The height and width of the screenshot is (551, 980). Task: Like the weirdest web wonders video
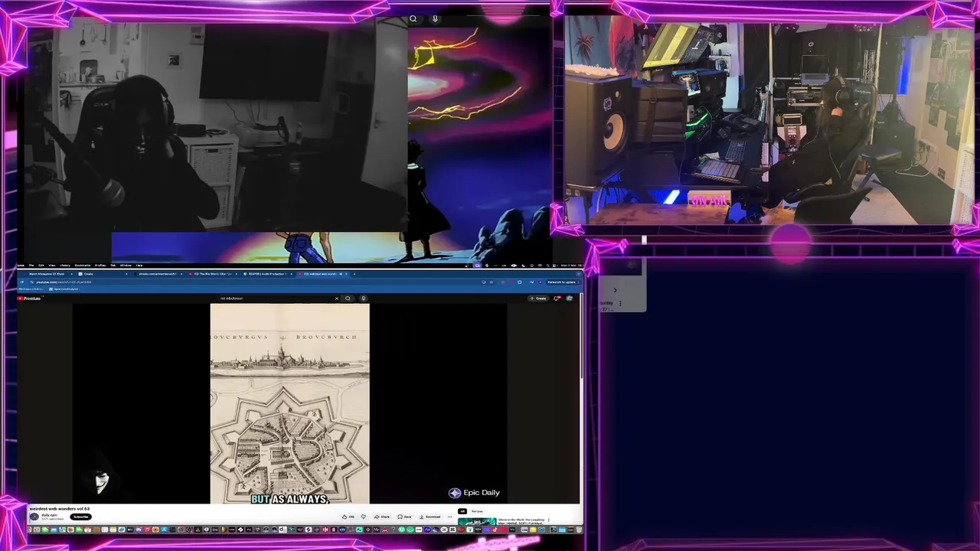point(348,517)
